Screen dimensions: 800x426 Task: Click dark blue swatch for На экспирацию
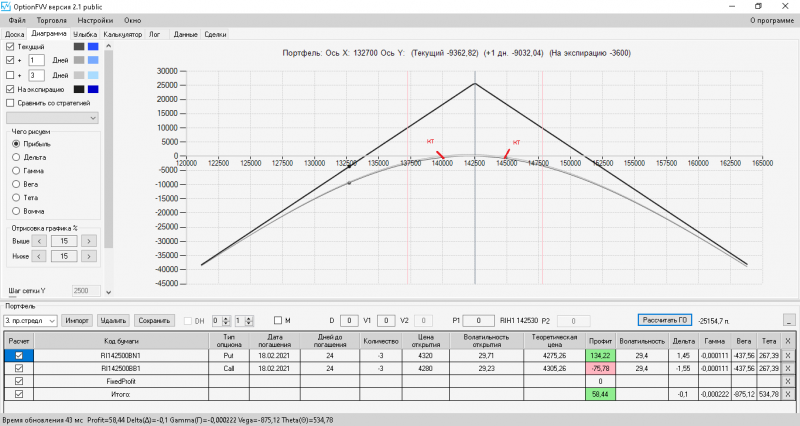click(93, 89)
